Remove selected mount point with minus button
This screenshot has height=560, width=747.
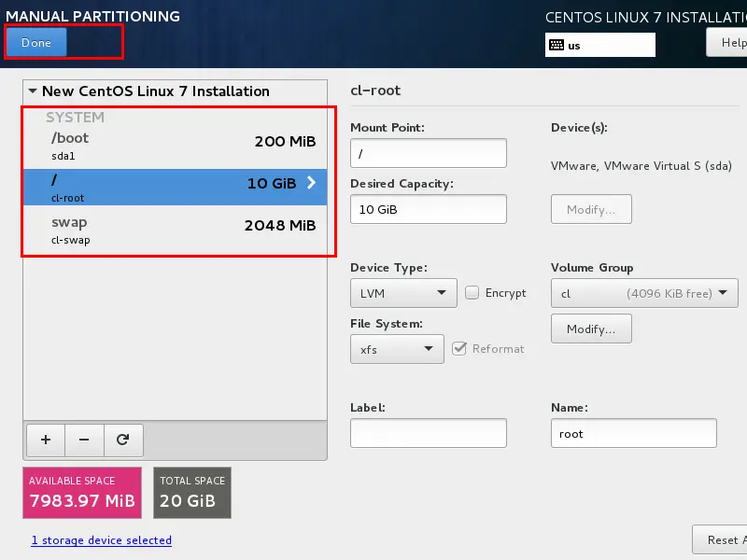point(84,440)
